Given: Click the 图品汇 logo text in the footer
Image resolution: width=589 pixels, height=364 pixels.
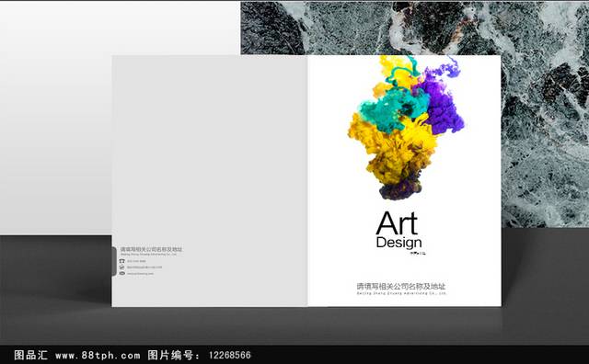Looking at the screenshot, I should [30, 355].
